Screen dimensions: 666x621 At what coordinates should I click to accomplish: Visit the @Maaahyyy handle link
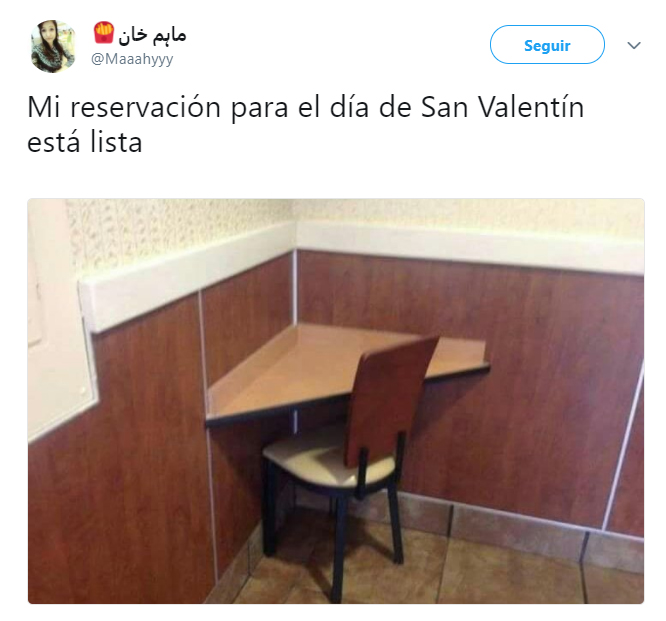(x=132, y=59)
